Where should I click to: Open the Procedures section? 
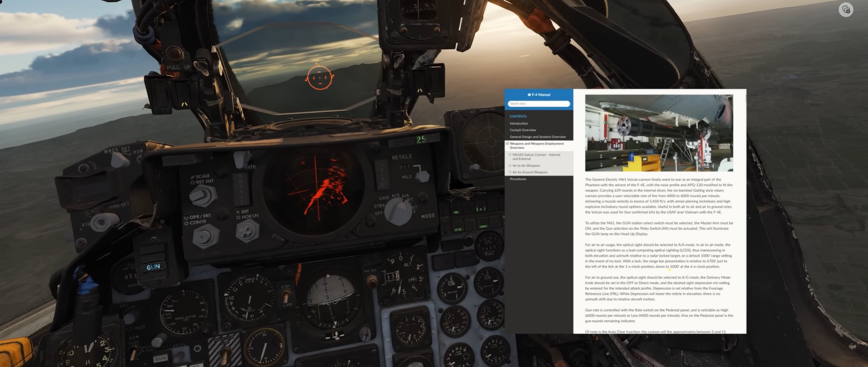(x=518, y=179)
